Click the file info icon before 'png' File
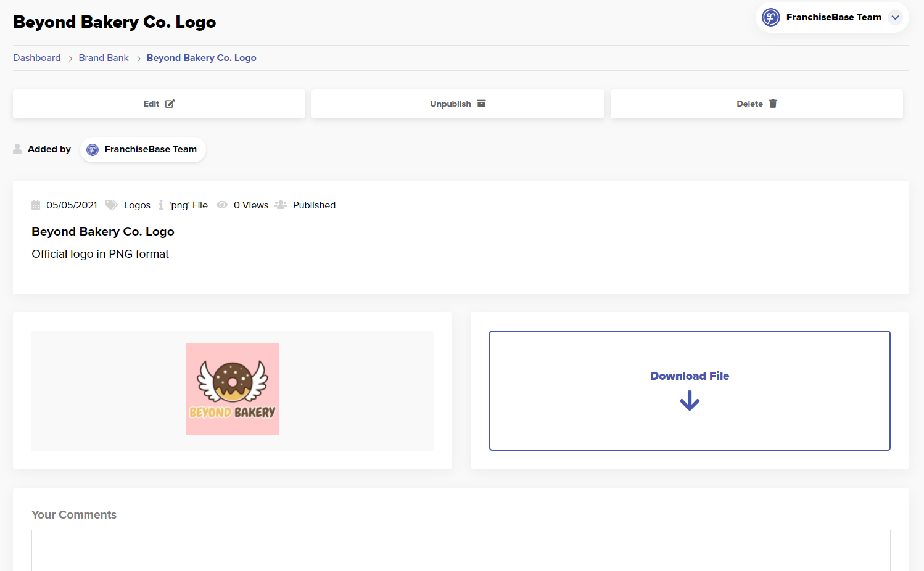 coord(161,205)
